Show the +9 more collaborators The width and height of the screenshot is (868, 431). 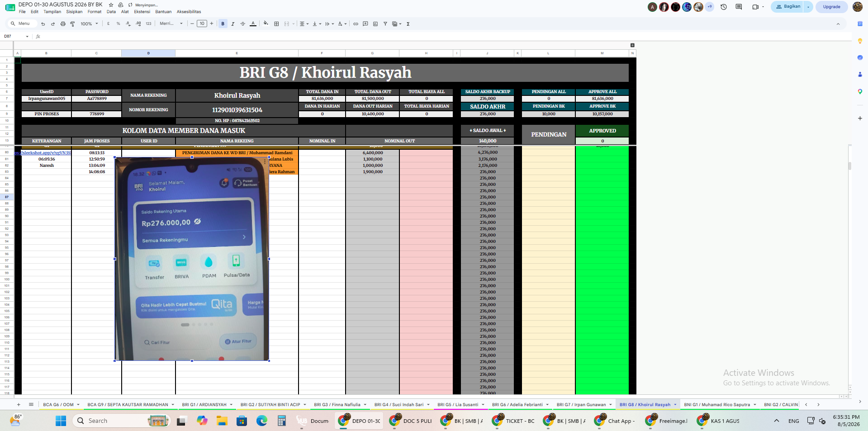[709, 7]
